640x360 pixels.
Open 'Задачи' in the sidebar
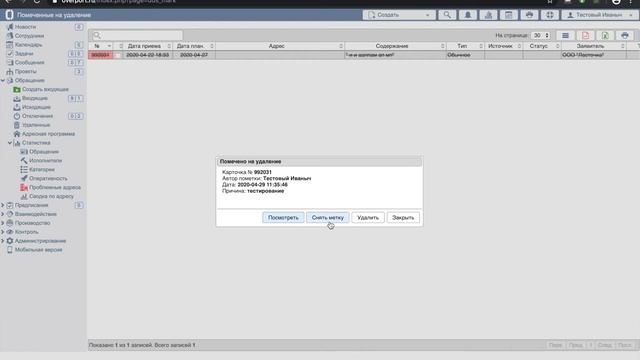24,54
